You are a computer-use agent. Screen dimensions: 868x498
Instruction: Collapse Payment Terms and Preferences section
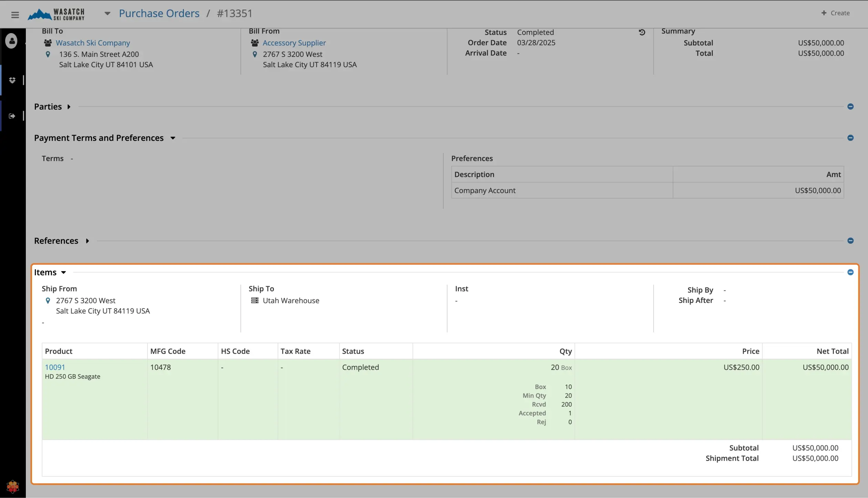click(173, 138)
